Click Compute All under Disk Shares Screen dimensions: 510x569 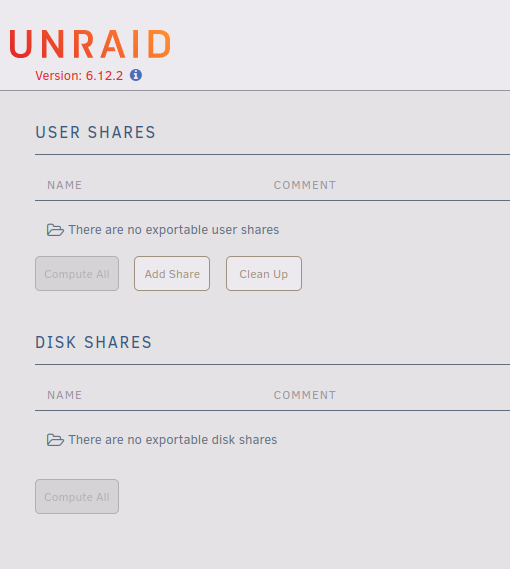(77, 496)
